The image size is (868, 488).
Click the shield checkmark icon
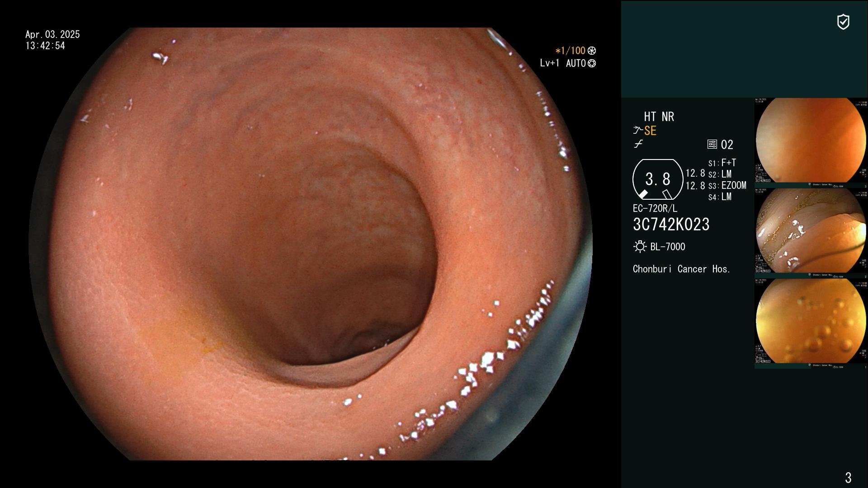843,22
